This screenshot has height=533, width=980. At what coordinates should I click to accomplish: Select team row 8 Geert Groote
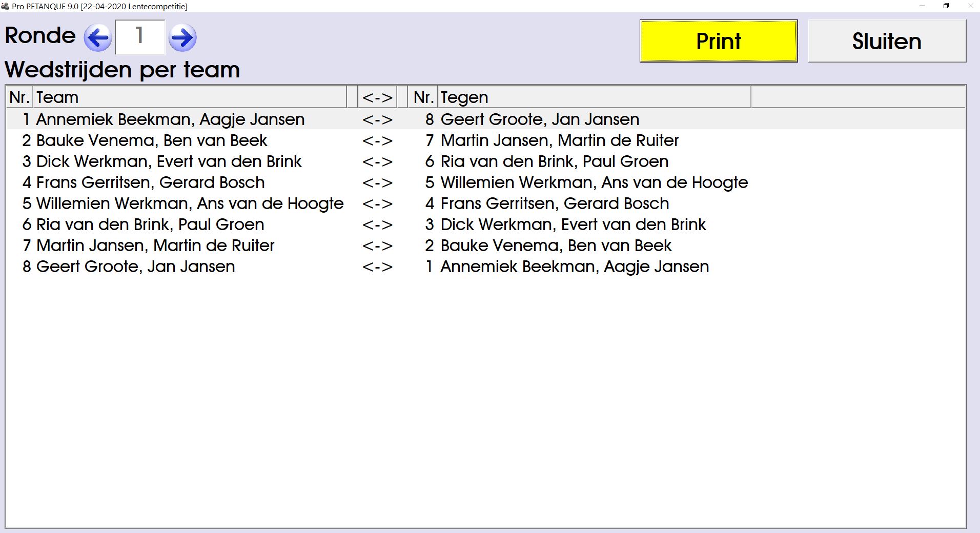[x=135, y=266]
